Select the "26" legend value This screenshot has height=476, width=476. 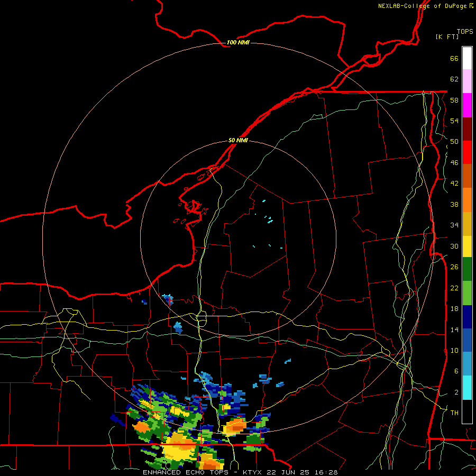tap(454, 267)
